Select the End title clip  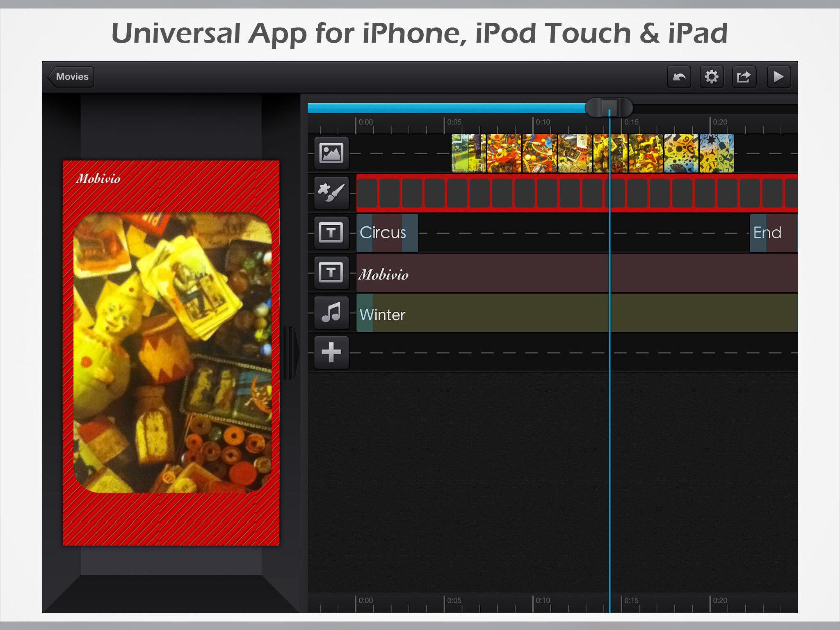tap(772, 233)
